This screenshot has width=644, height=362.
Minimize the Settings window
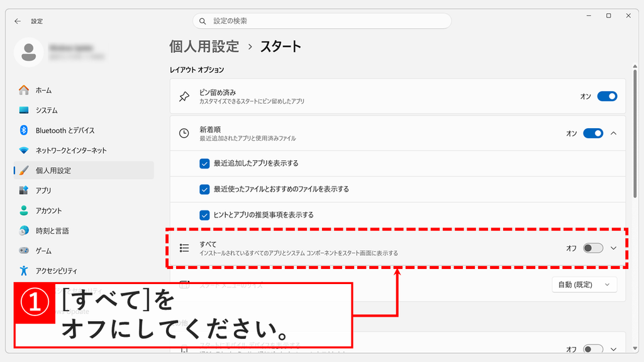(589, 16)
